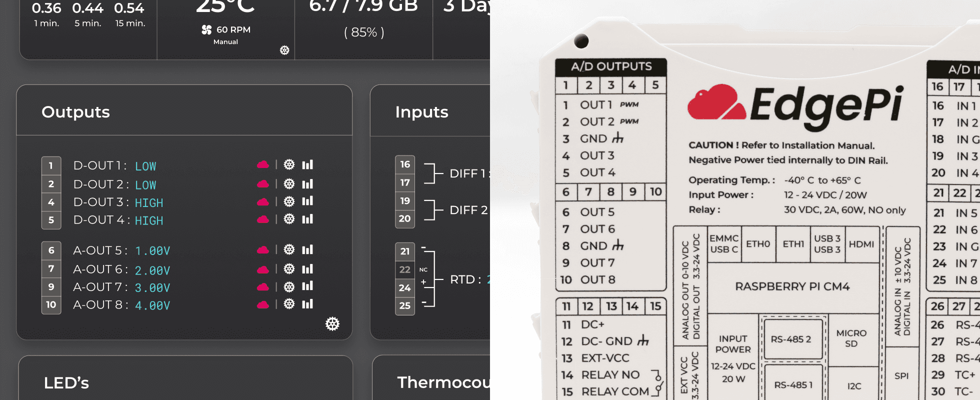Select output pin 2 badge
Screen dimensions: 980x400
pyautogui.click(x=51, y=184)
